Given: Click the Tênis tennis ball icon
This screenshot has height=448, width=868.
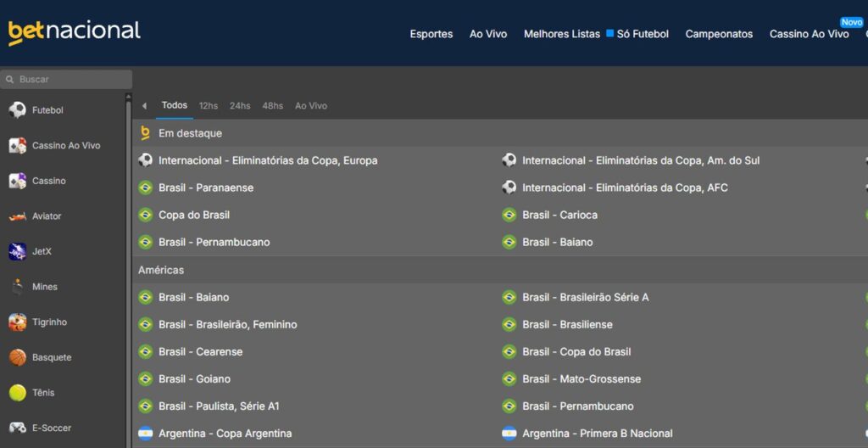Looking at the screenshot, I should 18,393.
